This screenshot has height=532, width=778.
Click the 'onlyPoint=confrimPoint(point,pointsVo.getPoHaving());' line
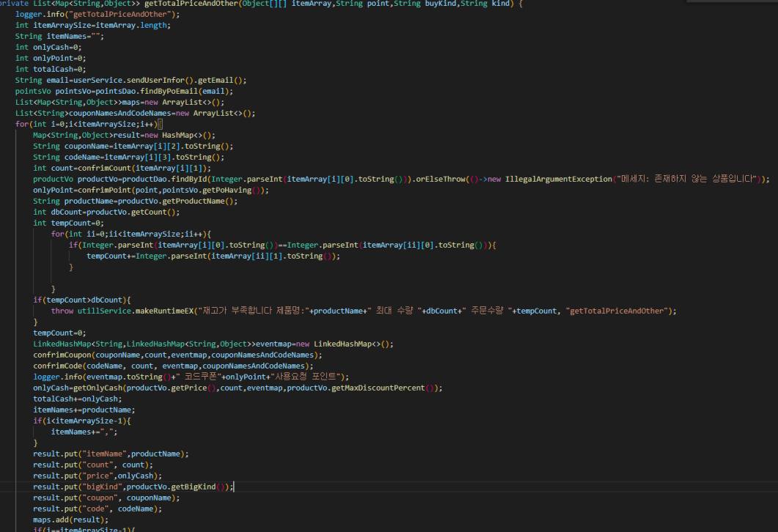click(151, 190)
